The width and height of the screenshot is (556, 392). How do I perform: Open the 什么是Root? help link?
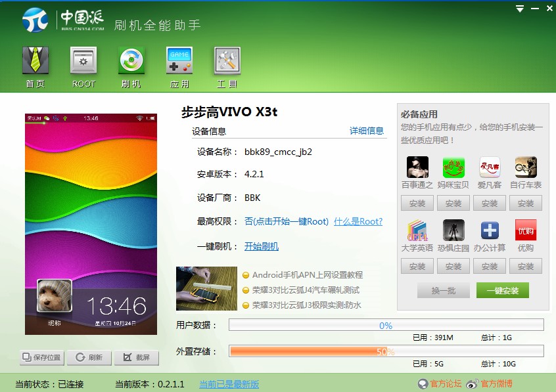(358, 221)
